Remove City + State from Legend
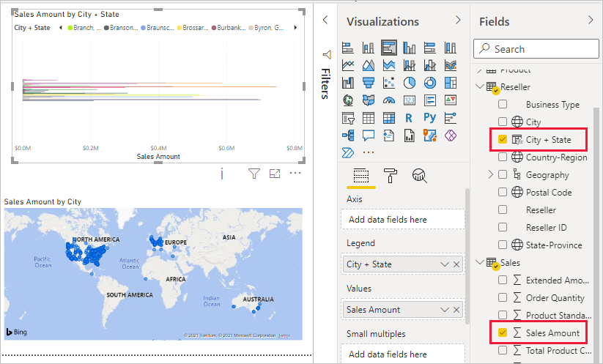 coord(456,264)
